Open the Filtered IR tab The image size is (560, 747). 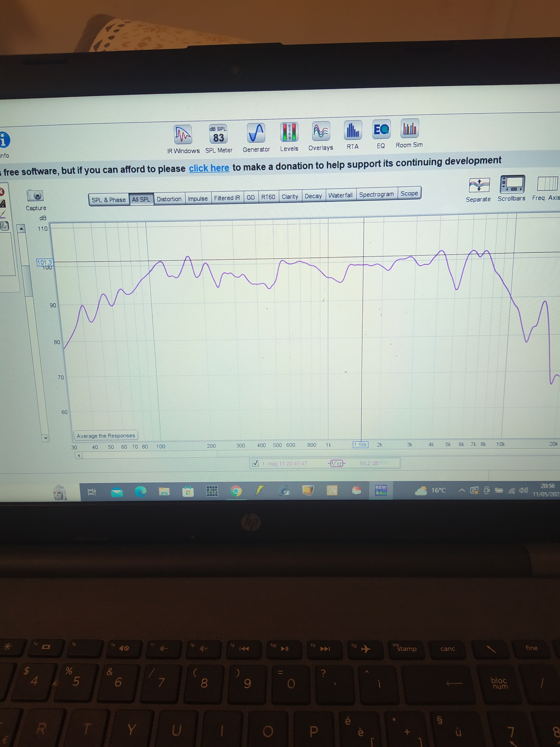(227, 198)
